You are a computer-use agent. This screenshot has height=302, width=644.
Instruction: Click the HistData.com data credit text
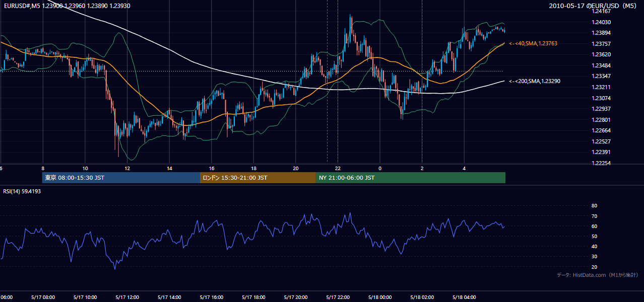[598, 275]
